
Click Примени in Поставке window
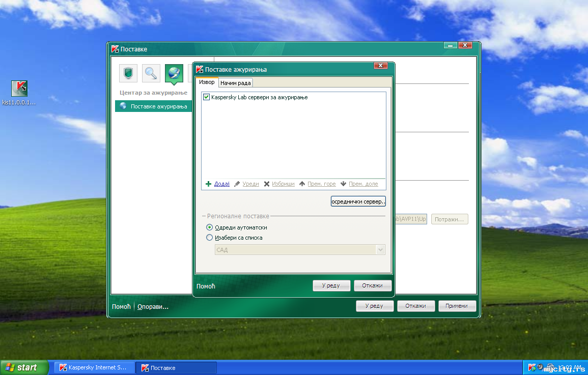457,306
